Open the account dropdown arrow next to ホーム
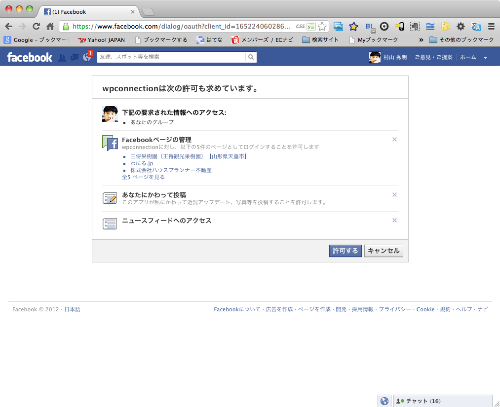The width and height of the screenshot is (500, 407). click(486, 58)
